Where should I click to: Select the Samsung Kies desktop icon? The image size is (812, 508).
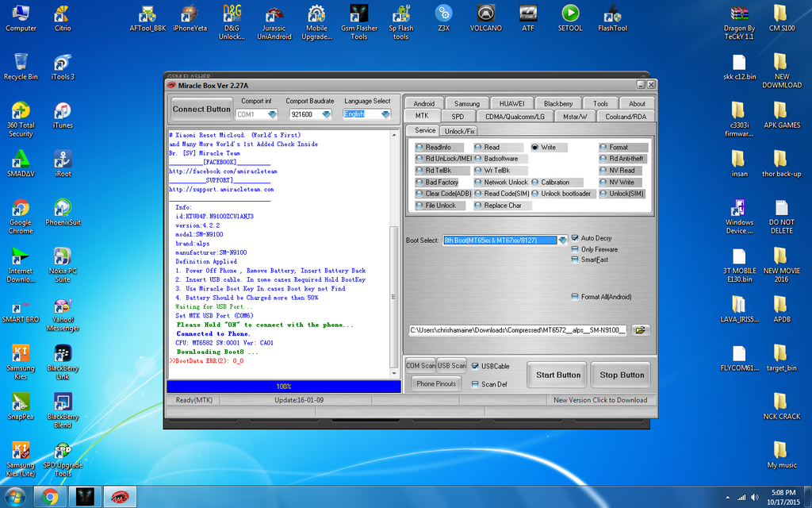(x=21, y=362)
